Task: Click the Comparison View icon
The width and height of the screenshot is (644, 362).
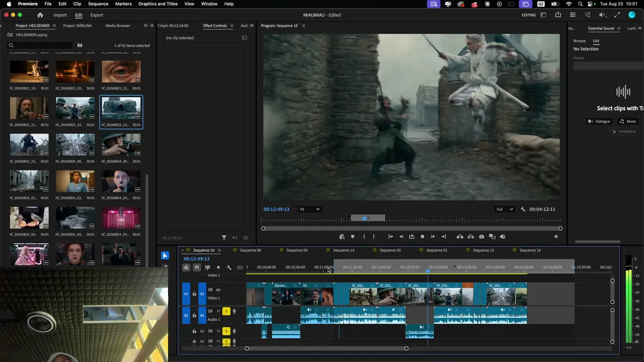Action: (492, 236)
